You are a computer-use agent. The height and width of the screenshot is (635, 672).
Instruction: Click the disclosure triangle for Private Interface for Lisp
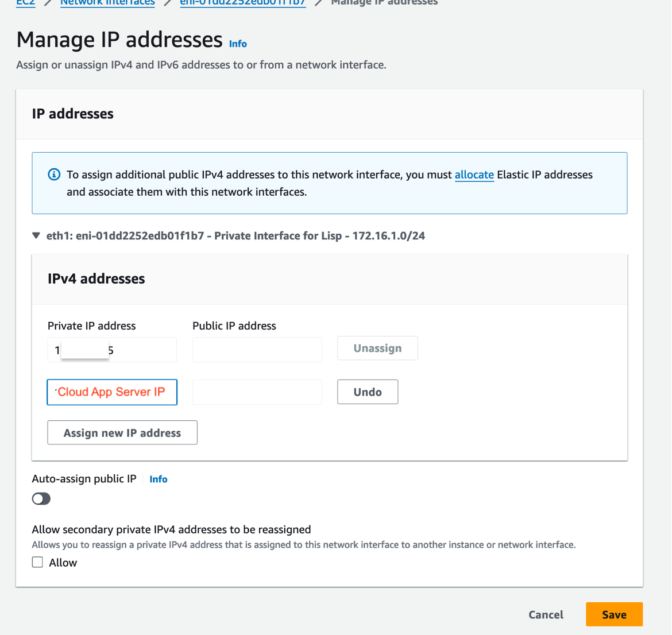36,235
